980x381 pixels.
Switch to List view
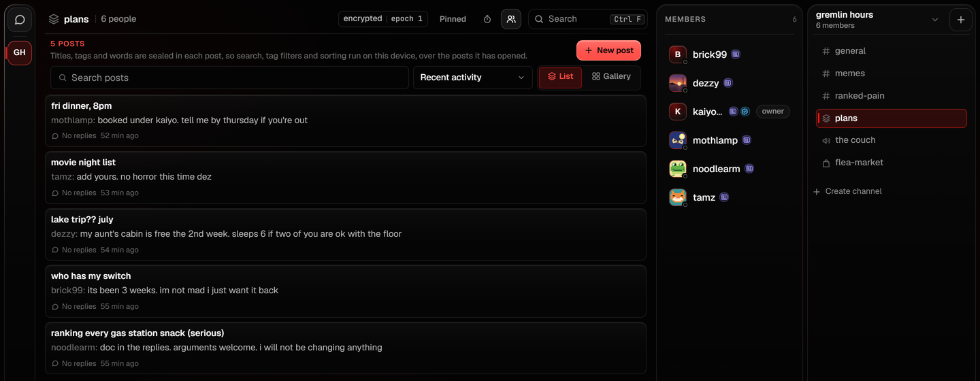click(x=560, y=77)
